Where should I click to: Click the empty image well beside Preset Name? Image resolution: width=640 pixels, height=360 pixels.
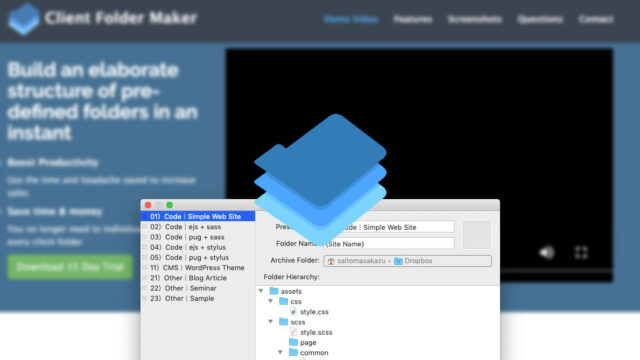[476, 235]
